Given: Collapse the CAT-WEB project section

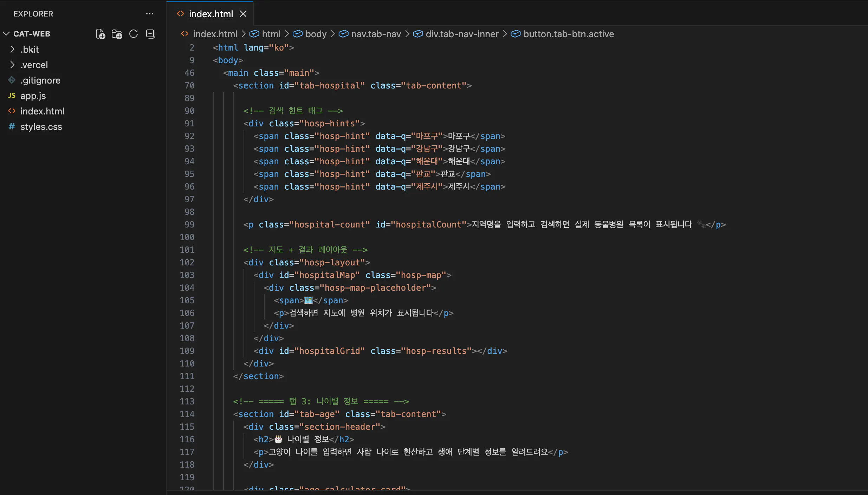Looking at the screenshot, I should tap(6, 34).
